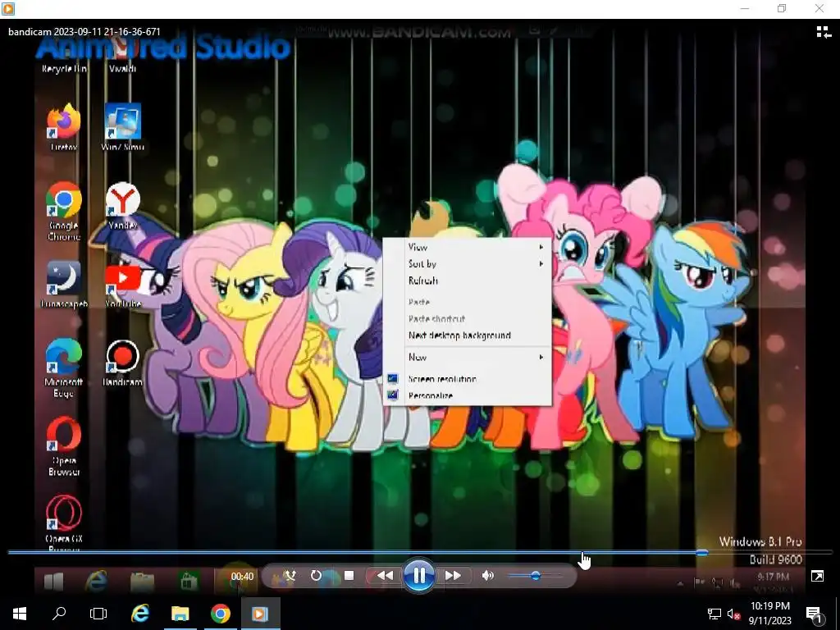Viewport: 840px width, 630px height.
Task: Click Internet Explorer in recorded video taskbar
Action: [x=97, y=582]
